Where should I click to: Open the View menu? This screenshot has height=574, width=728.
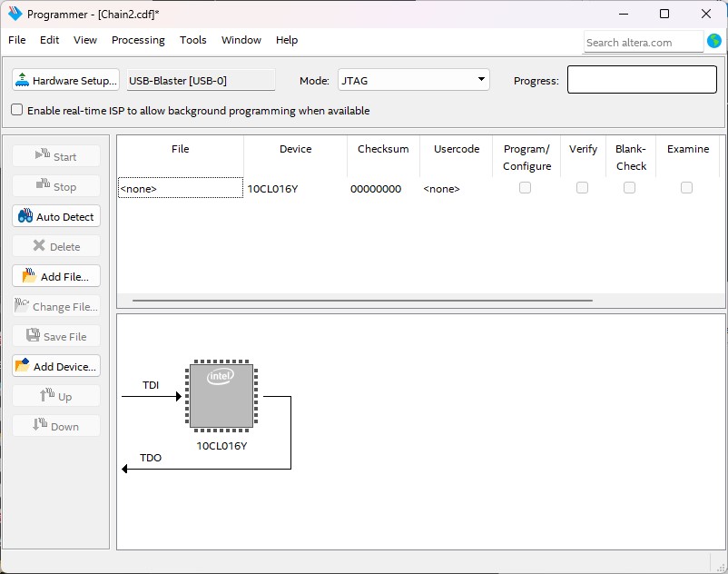pos(85,40)
